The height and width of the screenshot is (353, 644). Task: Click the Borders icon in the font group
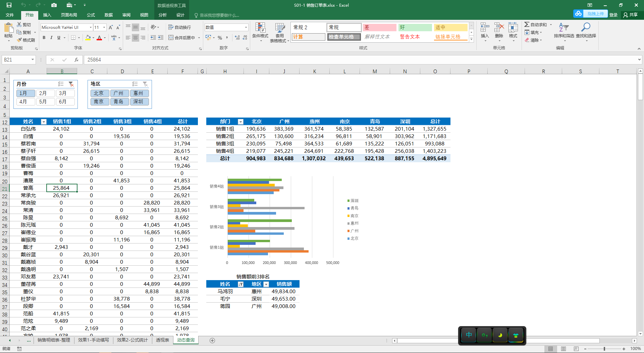(73, 38)
